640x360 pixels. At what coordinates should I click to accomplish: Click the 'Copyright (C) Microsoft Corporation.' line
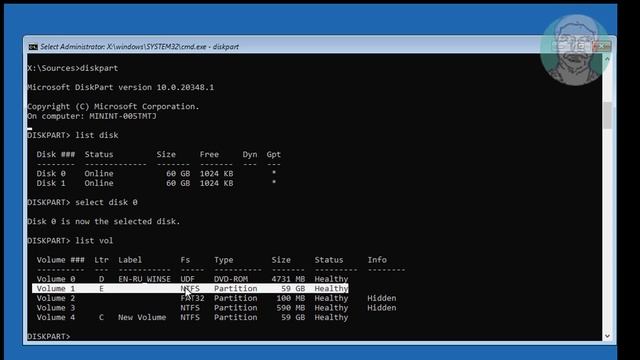pos(113,107)
